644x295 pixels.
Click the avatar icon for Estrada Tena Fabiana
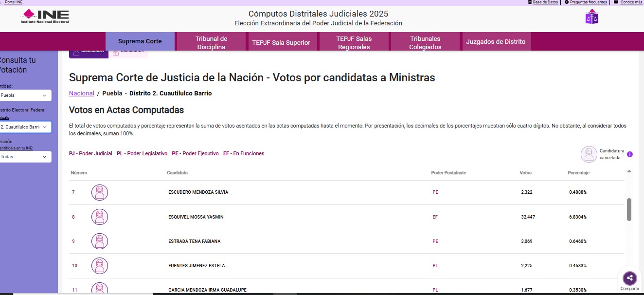click(x=100, y=241)
